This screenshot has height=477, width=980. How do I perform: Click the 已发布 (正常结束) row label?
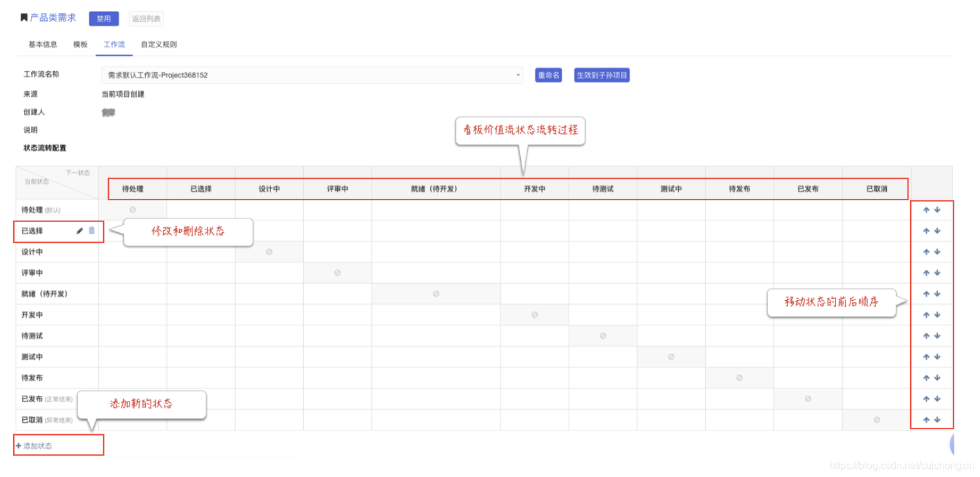pos(47,399)
